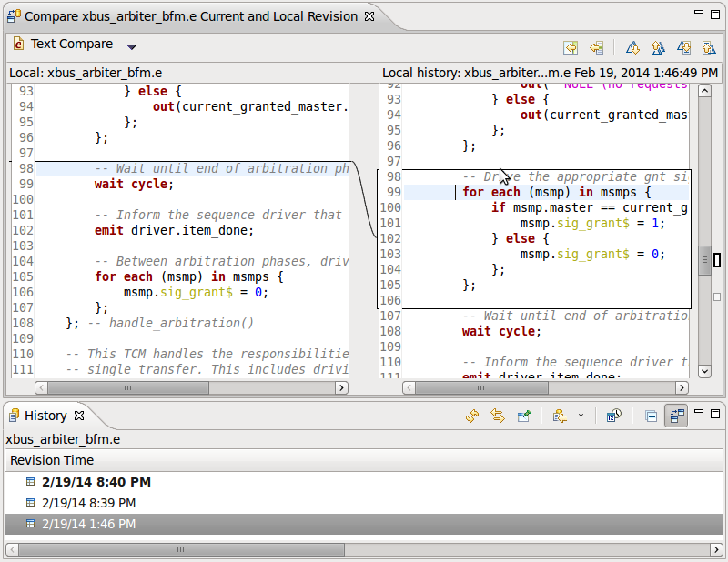Jump to next difference in compare
This screenshot has width=728, height=562.
tap(632, 46)
